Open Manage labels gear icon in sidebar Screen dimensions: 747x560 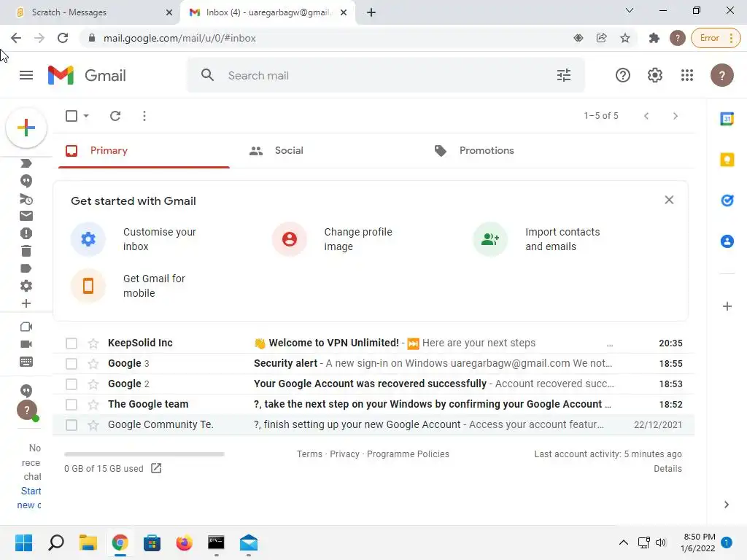[x=26, y=286]
